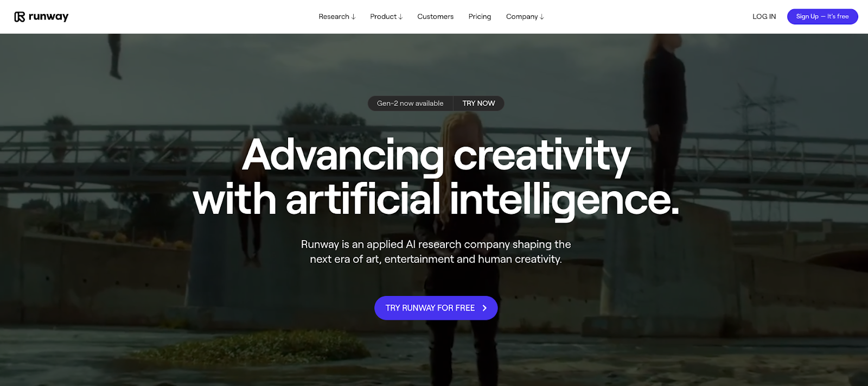Click the LOG IN link
The width and height of the screenshot is (868, 386).
(764, 17)
